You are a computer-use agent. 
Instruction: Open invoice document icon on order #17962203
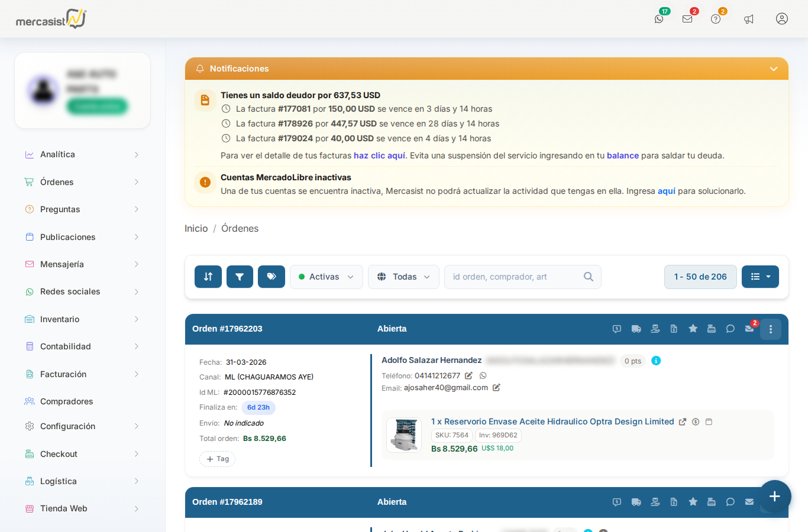tap(674, 329)
